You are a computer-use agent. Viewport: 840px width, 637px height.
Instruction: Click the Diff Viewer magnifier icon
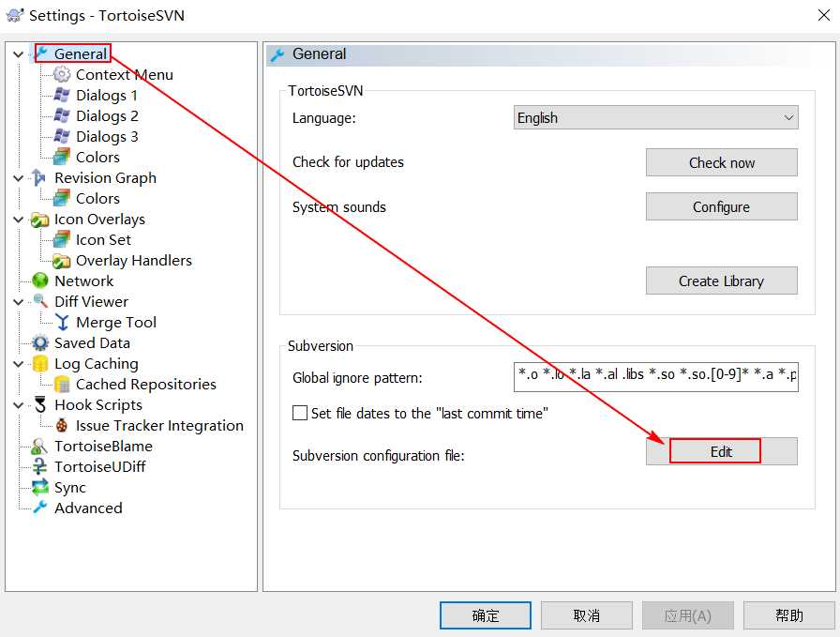click(x=40, y=301)
